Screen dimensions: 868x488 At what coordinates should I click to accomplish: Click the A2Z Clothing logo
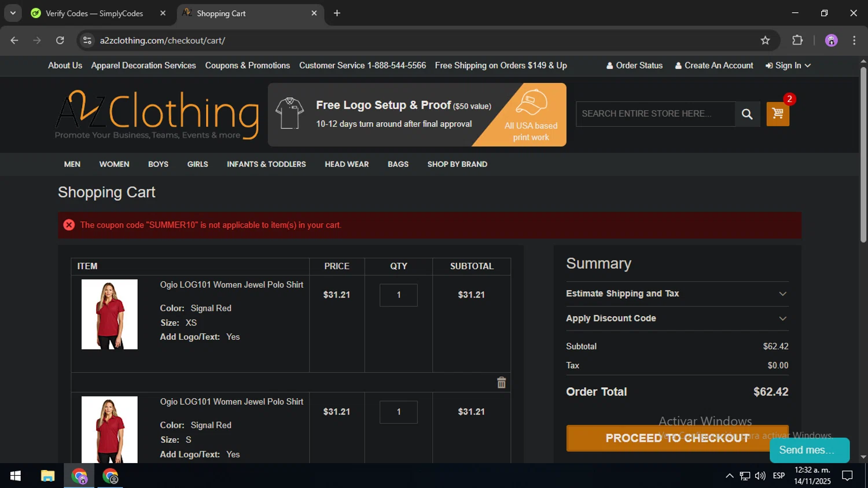[157, 115]
